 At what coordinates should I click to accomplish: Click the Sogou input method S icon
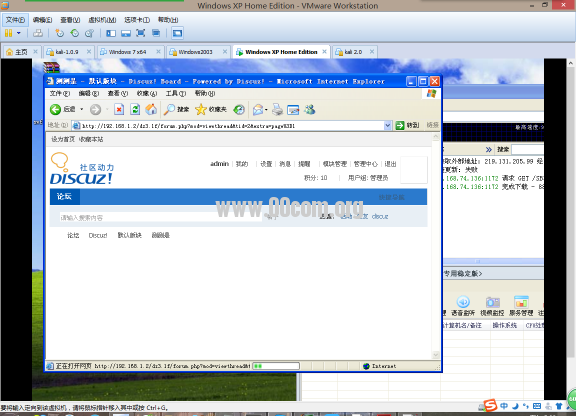(490, 405)
